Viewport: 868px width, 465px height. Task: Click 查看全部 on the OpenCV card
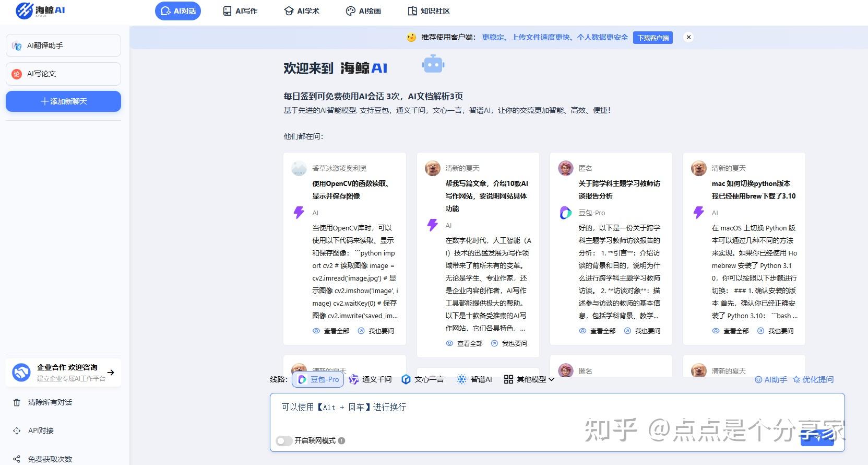click(x=331, y=331)
